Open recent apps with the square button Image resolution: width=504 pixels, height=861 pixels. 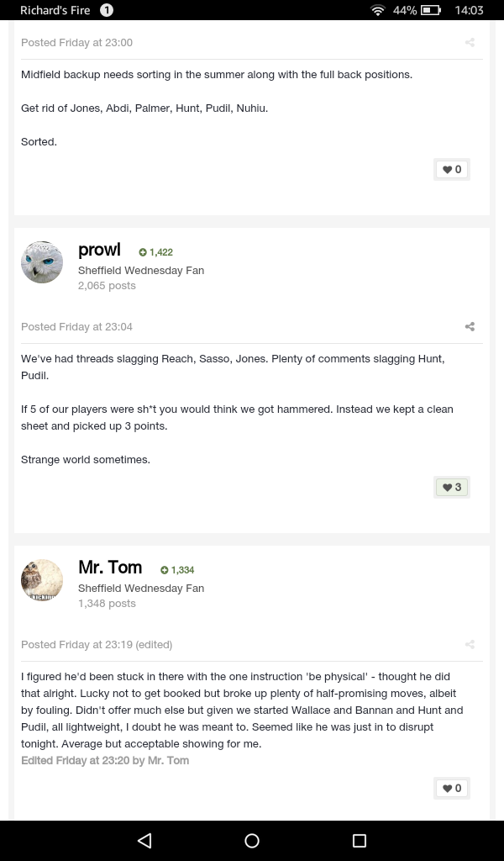point(360,840)
